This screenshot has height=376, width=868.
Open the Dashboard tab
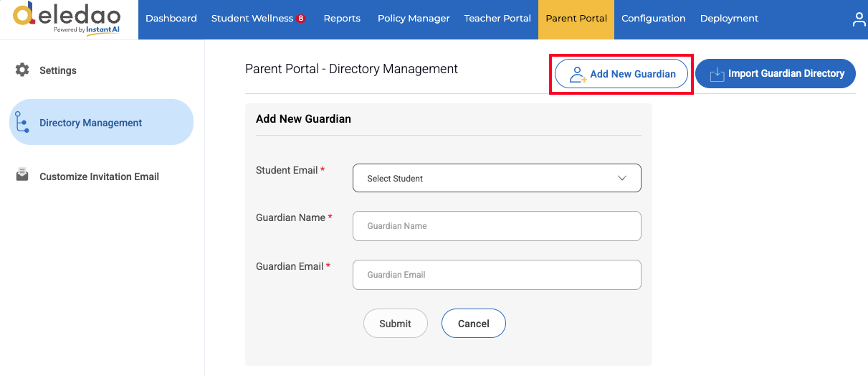[x=171, y=19]
